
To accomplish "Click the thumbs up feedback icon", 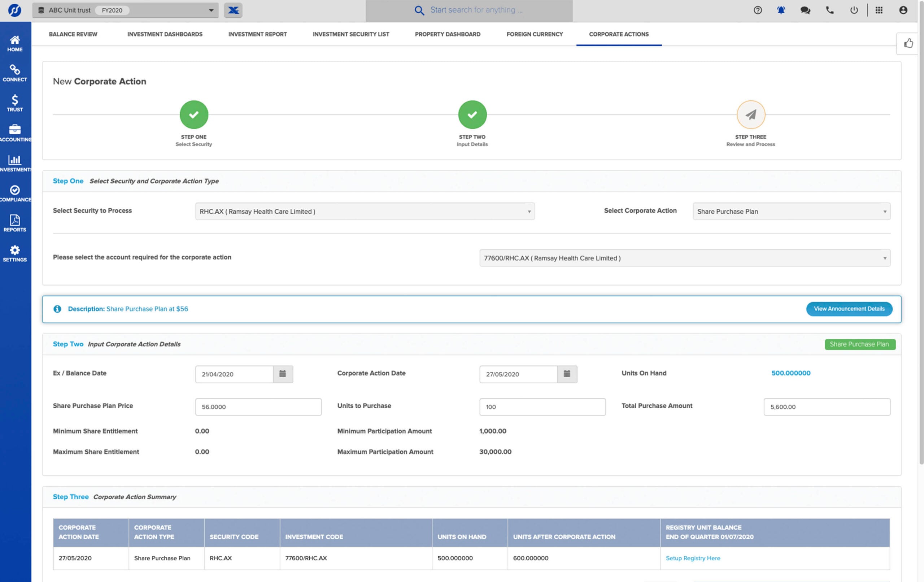I will [x=908, y=43].
